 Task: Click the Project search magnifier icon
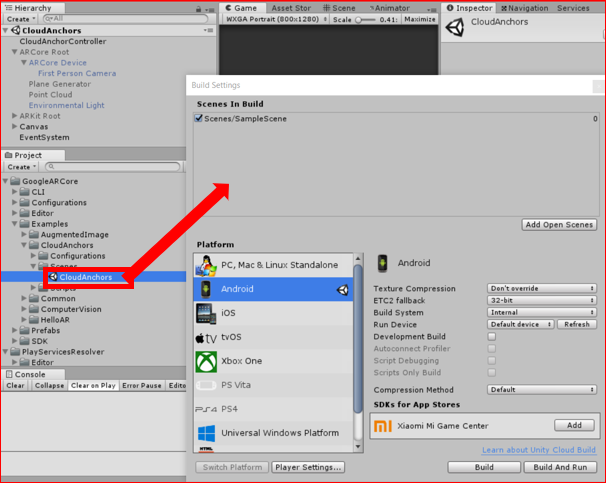click(51, 167)
